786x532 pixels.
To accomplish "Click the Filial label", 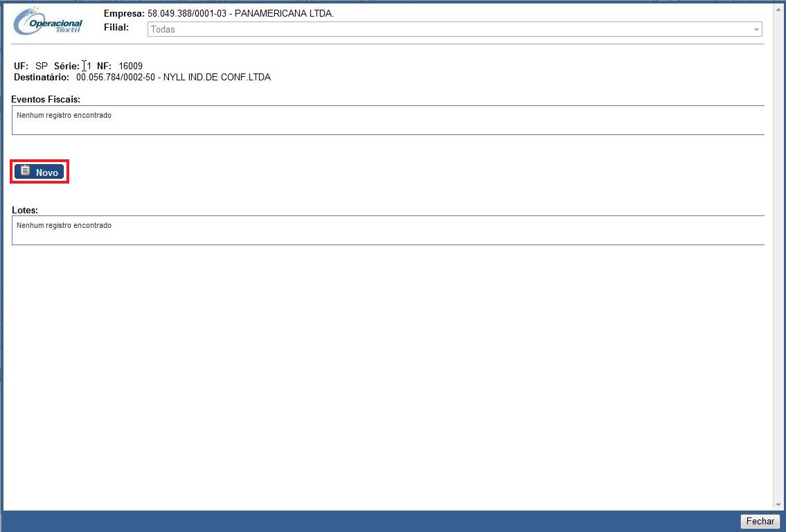I will tap(116, 28).
